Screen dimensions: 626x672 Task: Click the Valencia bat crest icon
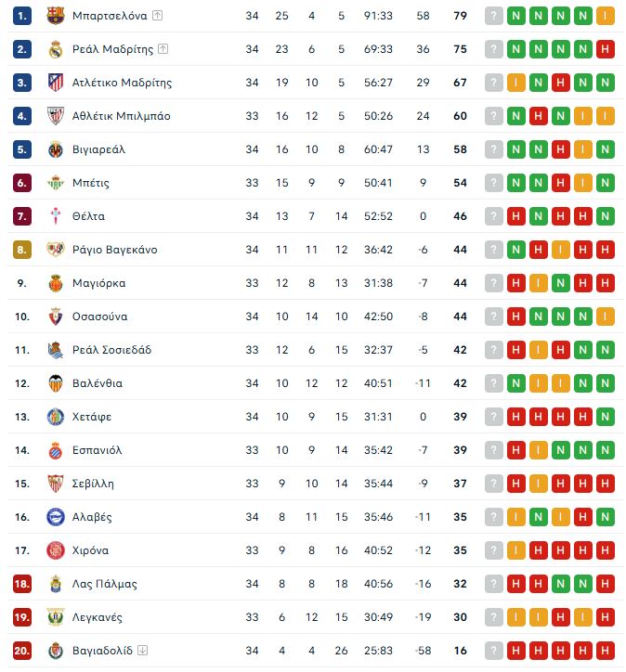[x=56, y=383]
